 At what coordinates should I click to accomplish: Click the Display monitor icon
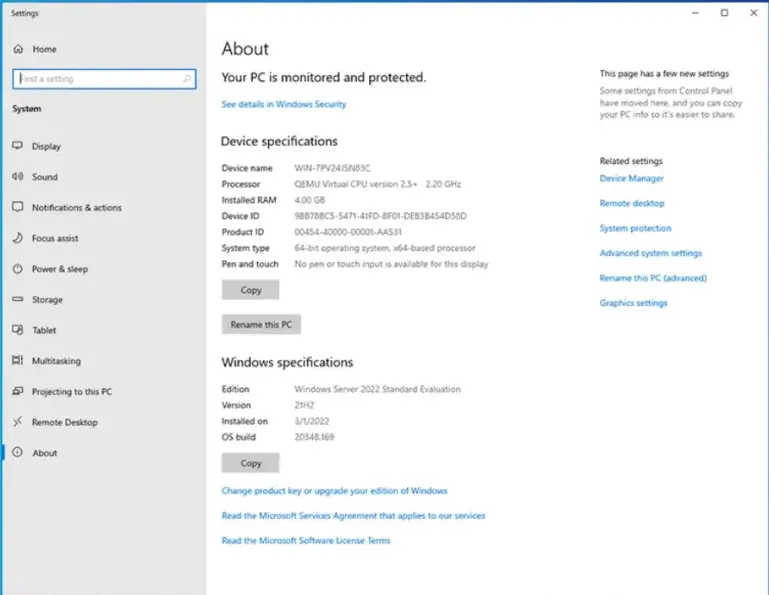click(18, 146)
